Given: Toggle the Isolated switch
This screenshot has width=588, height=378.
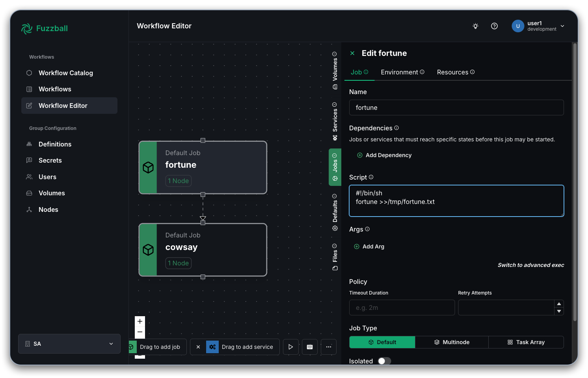Looking at the screenshot, I should click(x=384, y=361).
